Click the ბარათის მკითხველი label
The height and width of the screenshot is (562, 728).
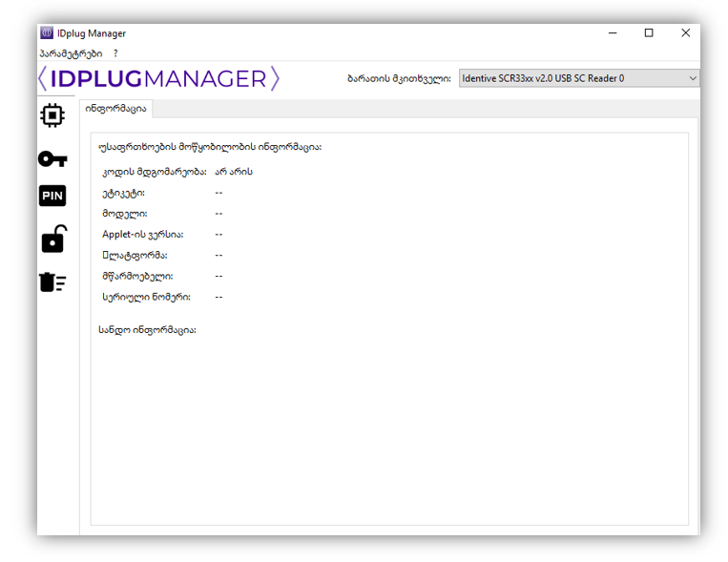(x=399, y=78)
